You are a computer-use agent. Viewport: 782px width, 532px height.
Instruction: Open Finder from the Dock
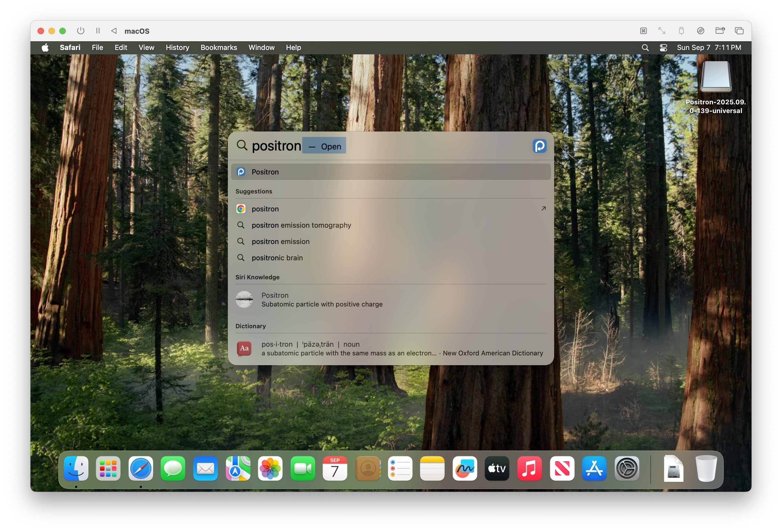click(x=76, y=468)
